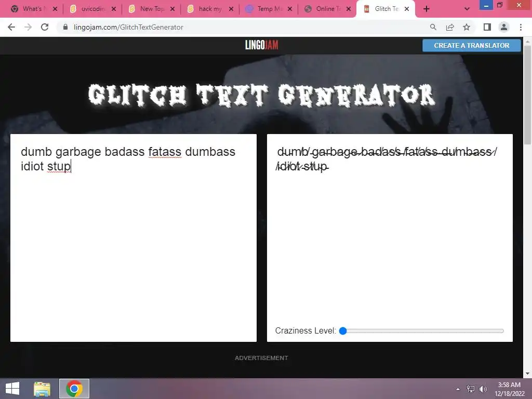
Task: Reload the page with the refresh icon
Action: pyautogui.click(x=45, y=27)
